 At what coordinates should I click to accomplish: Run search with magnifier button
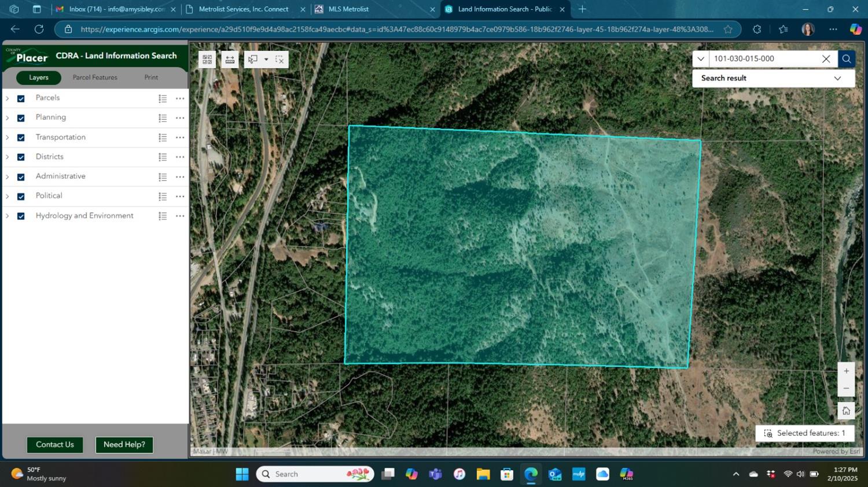846,58
